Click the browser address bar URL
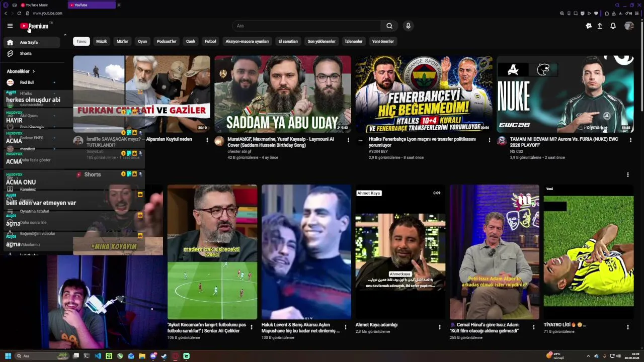 pyautogui.click(x=48, y=13)
